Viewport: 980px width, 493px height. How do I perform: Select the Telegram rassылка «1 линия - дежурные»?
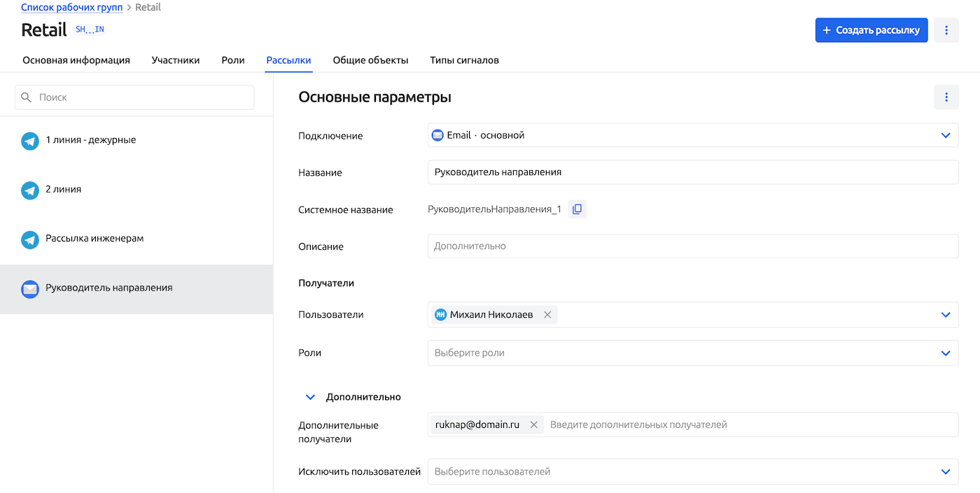click(91, 139)
